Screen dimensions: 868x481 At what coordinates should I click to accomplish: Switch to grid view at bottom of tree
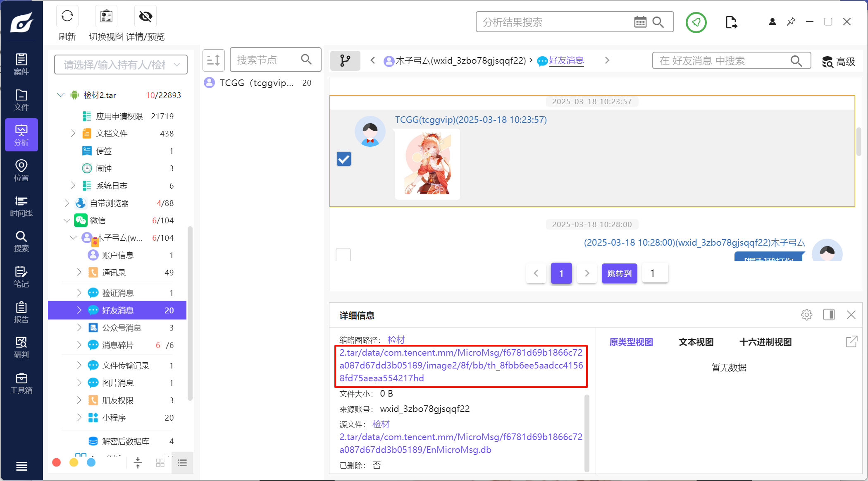tap(160, 463)
